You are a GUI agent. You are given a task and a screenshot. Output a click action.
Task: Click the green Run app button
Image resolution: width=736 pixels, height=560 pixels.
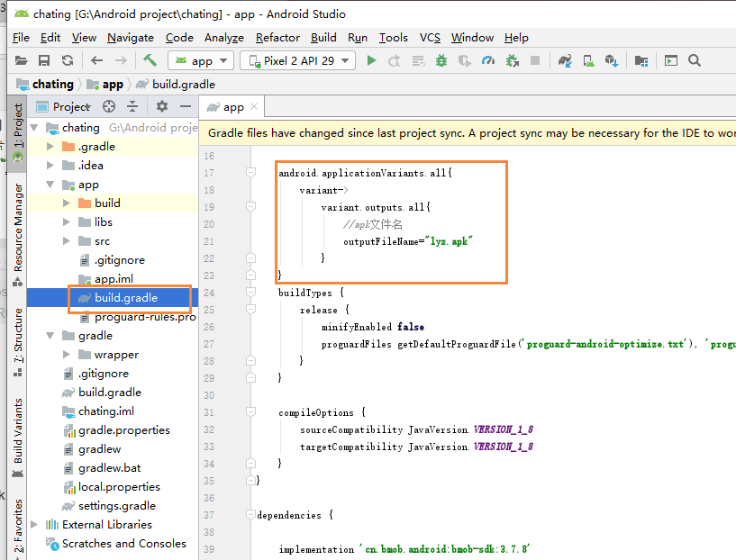pyautogui.click(x=371, y=60)
